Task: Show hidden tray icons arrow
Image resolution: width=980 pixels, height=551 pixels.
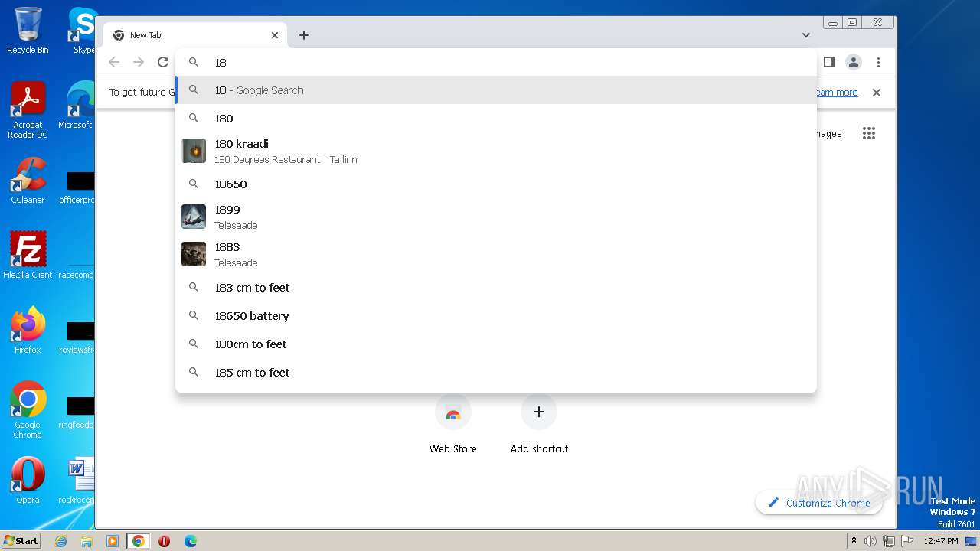Action: pos(854,541)
